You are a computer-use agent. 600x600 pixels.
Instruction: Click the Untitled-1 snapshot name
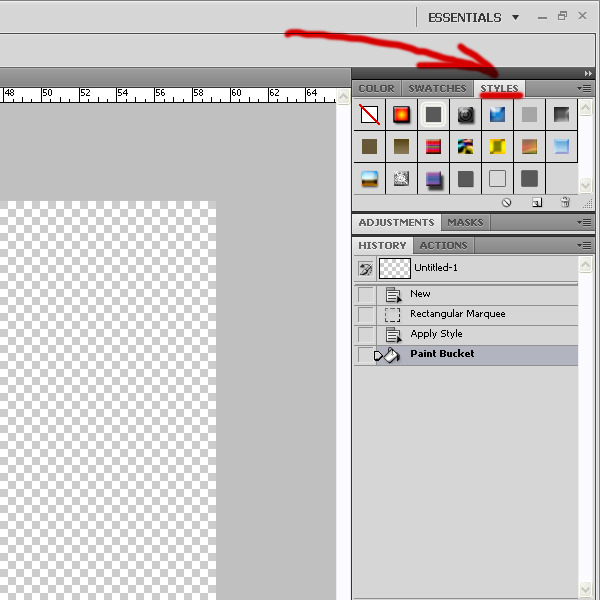[x=436, y=267]
